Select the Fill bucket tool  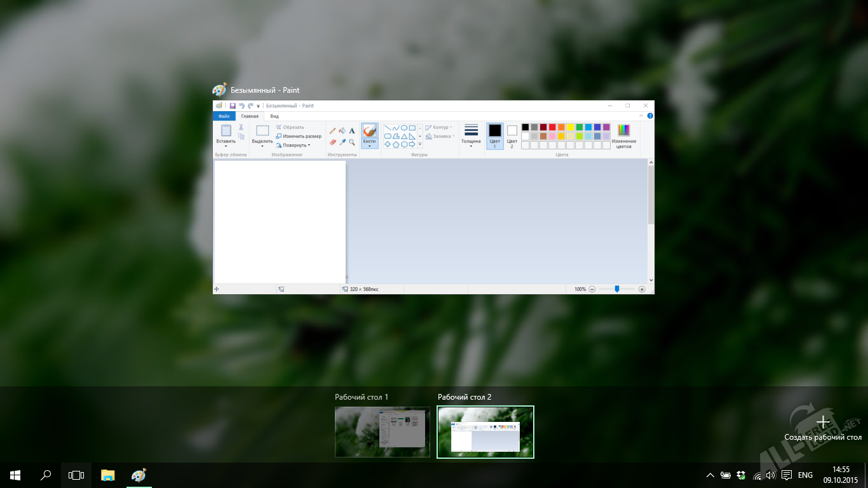[342, 131]
